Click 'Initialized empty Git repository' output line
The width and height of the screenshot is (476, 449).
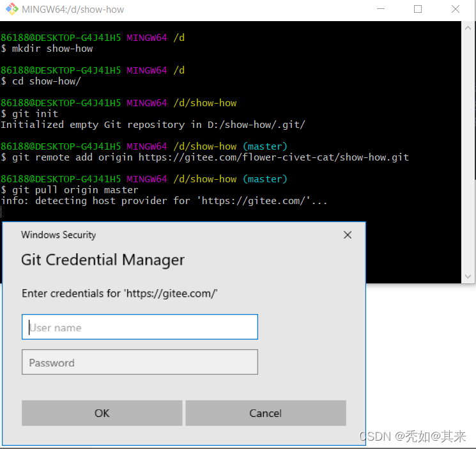pos(153,125)
